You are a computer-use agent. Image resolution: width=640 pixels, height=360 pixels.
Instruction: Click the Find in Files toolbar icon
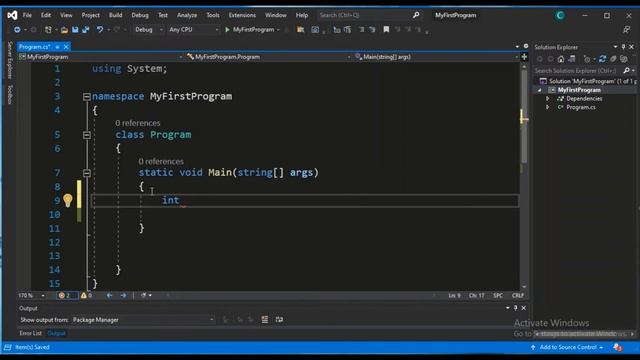(x=300, y=30)
